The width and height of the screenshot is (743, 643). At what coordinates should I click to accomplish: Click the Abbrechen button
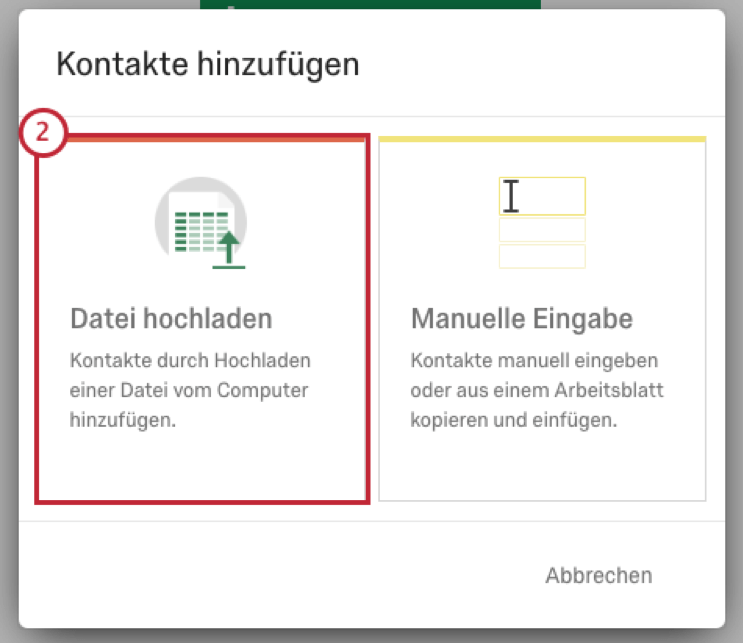pos(599,575)
